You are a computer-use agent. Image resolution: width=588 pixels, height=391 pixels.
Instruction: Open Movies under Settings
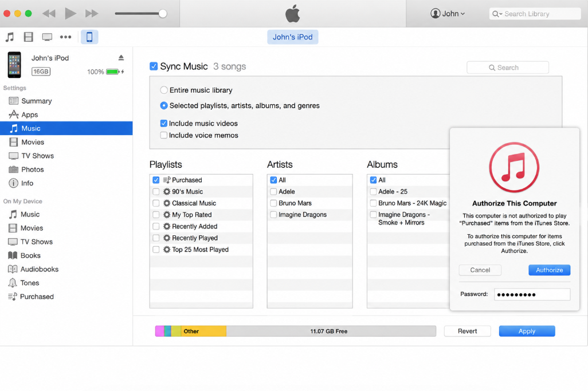[66, 142]
